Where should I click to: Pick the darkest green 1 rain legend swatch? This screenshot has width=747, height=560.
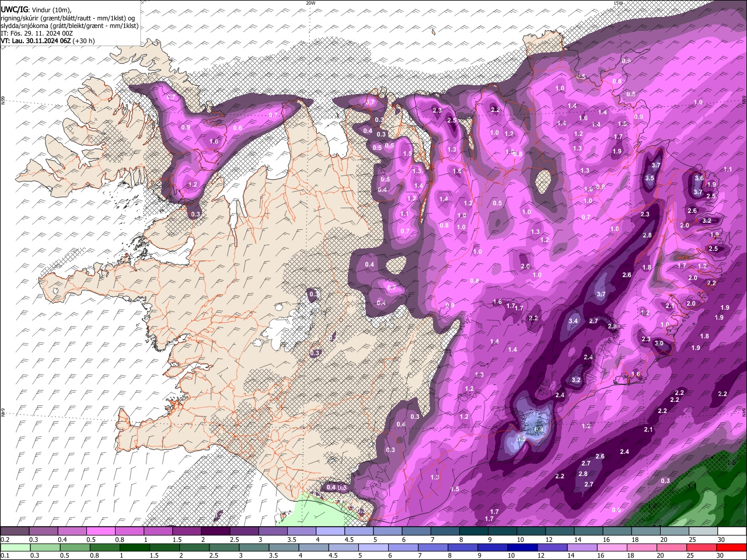(x=134, y=547)
